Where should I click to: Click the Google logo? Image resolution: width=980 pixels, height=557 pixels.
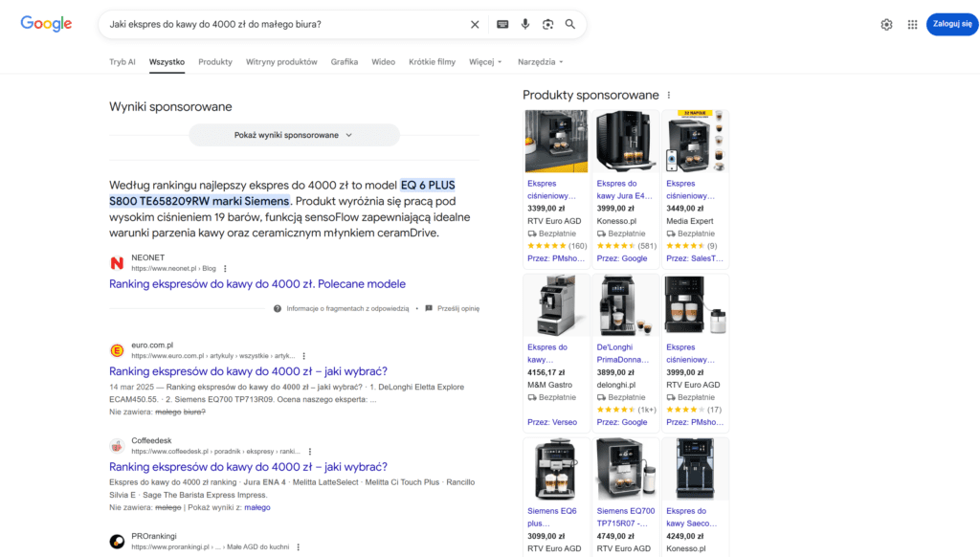click(x=45, y=24)
